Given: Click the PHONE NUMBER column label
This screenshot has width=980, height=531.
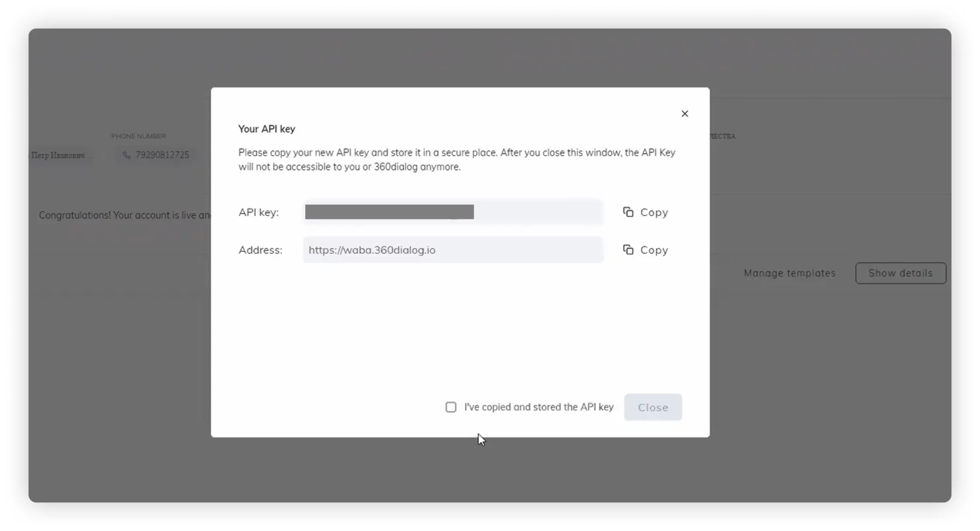Looking at the screenshot, I should click(139, 136).
